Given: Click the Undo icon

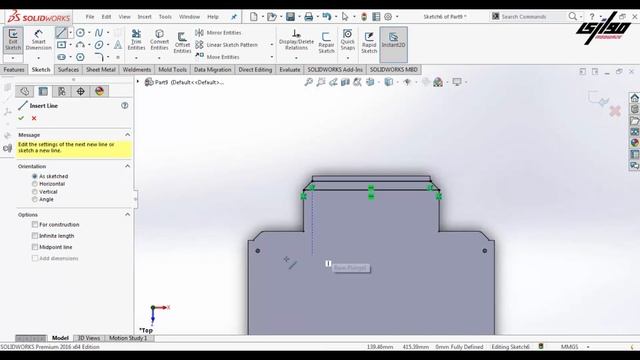Looking at the screenshot, I should click(x=327, y=17).
